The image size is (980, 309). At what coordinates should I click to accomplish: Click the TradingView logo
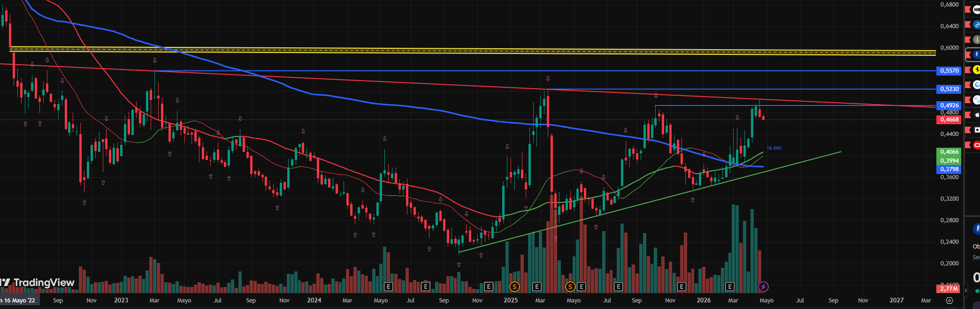point(38,282)
